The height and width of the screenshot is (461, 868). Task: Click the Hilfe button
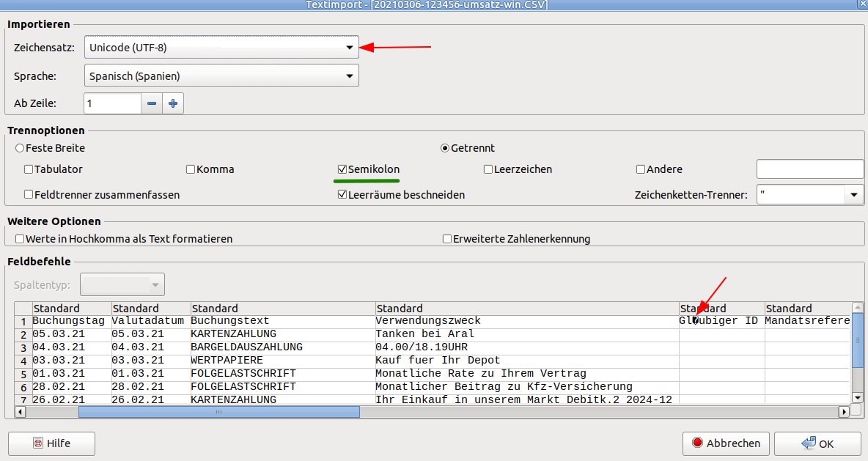coord(51,443)
